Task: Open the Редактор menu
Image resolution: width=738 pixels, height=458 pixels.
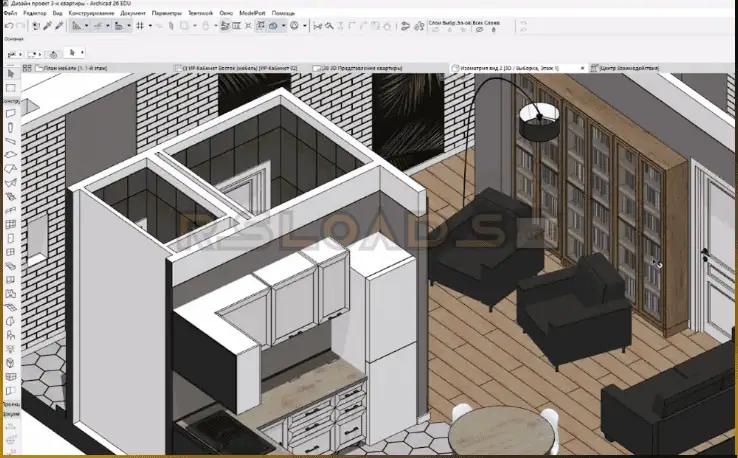Action: pyautogui.click(x=35, y=13)
